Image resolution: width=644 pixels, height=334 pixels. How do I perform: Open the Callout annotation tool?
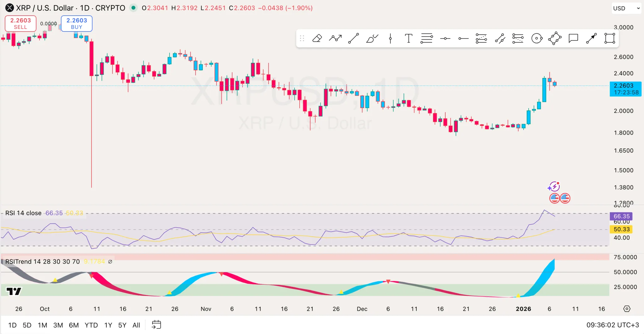[x=573, y=38]
